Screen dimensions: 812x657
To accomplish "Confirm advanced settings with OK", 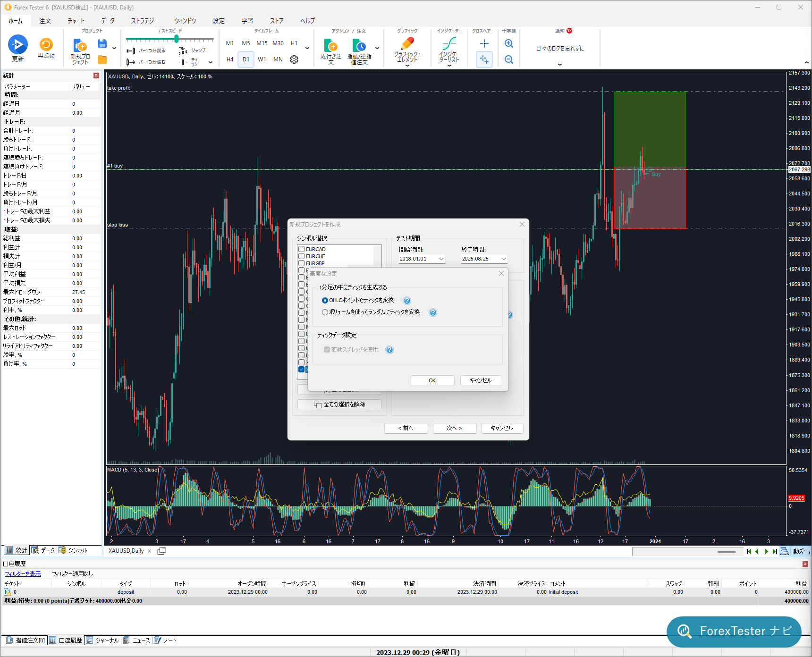I will [x=432, y=380].
